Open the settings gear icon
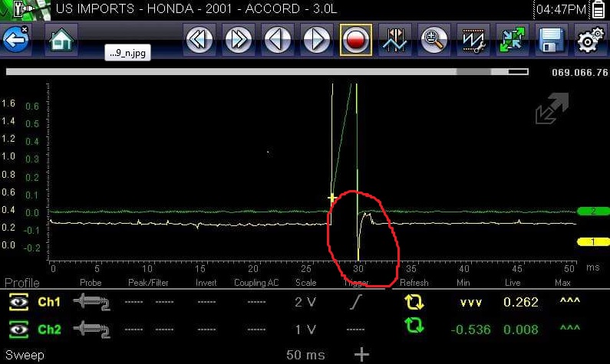 click(589, 40)
